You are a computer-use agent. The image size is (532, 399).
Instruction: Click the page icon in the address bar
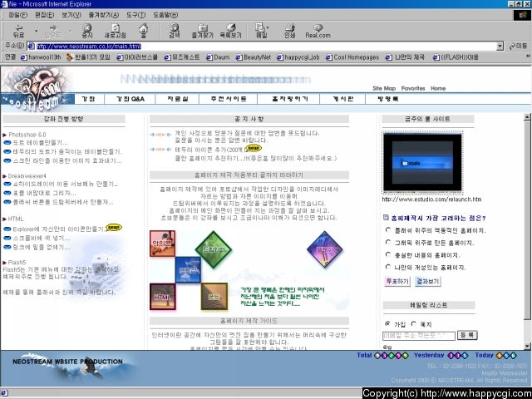(31, 47)
